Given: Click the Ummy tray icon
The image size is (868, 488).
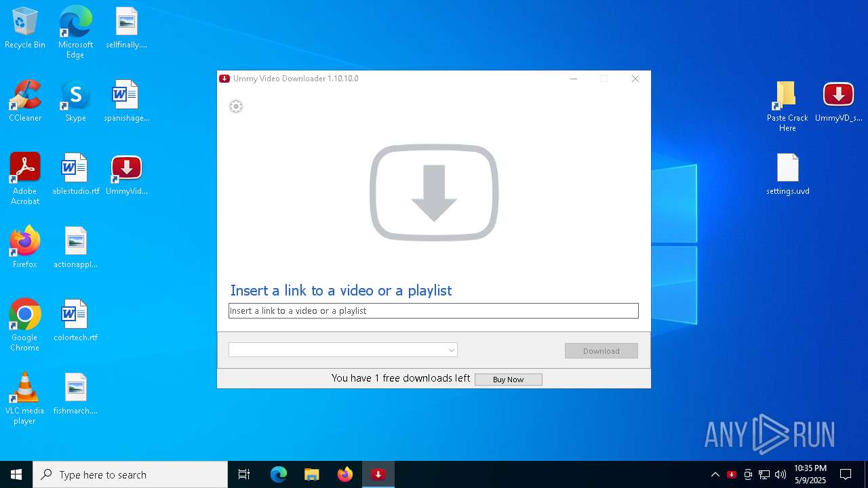Looking at the screenshot, I should 732,474.
